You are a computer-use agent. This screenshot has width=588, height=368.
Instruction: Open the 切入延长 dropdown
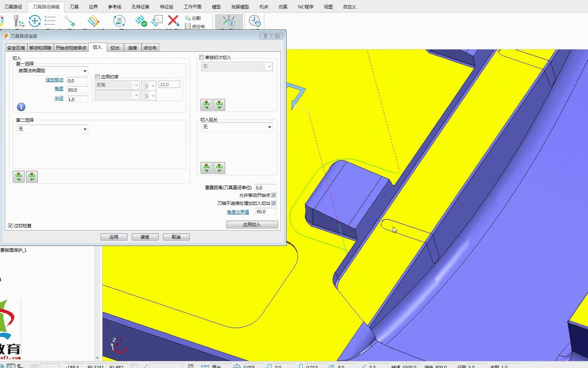(x=237, y=127)
